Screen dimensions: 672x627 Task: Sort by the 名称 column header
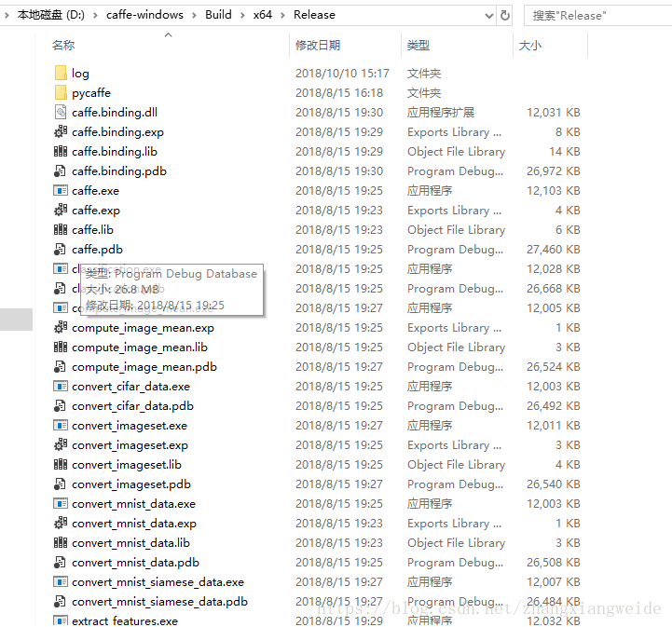pyautogui.click(x=63, y=45)
